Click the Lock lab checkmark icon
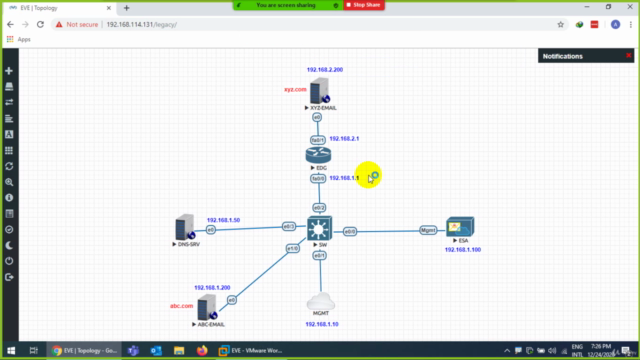This screenshot has height=360, width=640. (x=9, y=229)
